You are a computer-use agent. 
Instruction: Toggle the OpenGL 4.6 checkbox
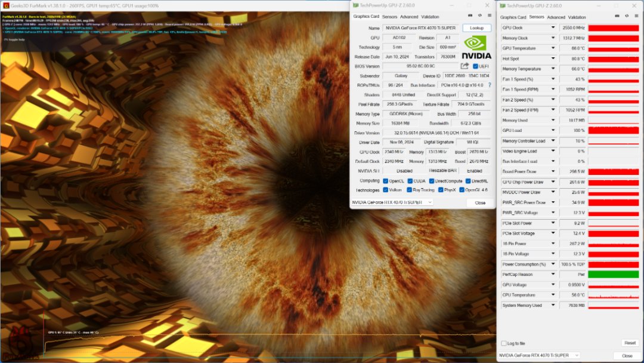coord(462,190)
